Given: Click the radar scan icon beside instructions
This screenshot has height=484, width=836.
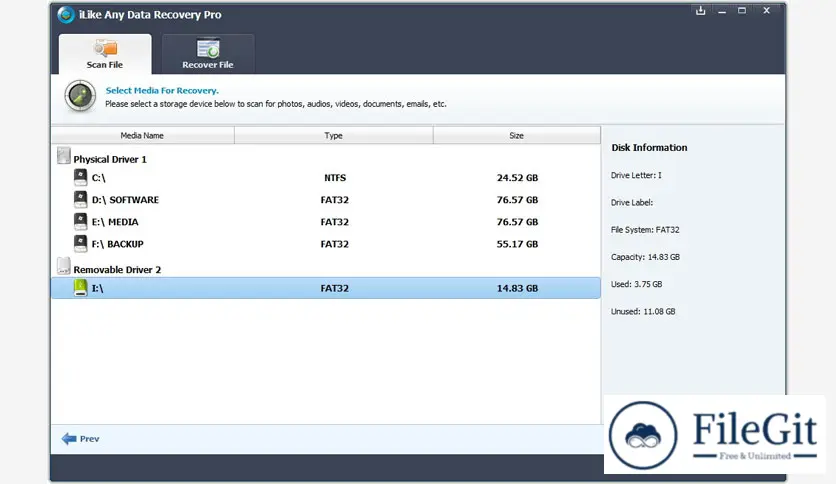Looking at the screenshot, I should coord(80,96).
